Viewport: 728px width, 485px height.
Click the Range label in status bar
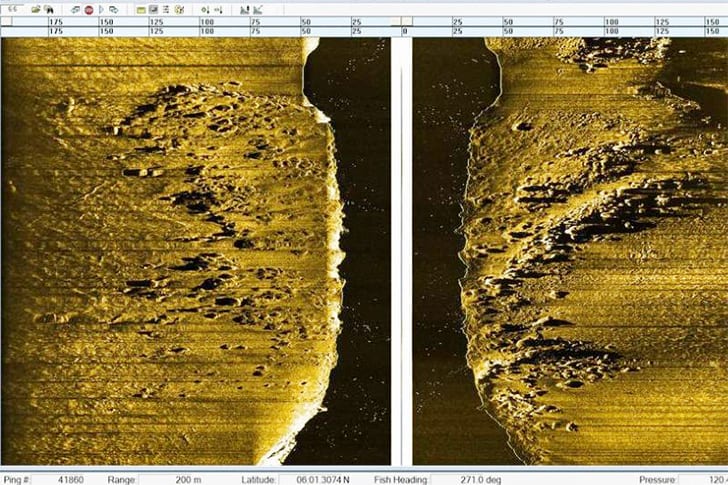click(x=122, y=479)
